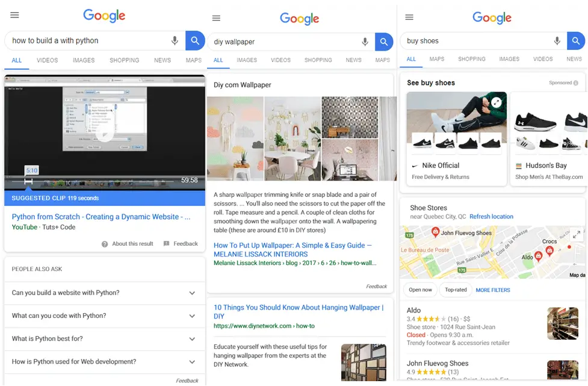
Task: Click the video progress bar near 59:58
Action: pos(93,182)
